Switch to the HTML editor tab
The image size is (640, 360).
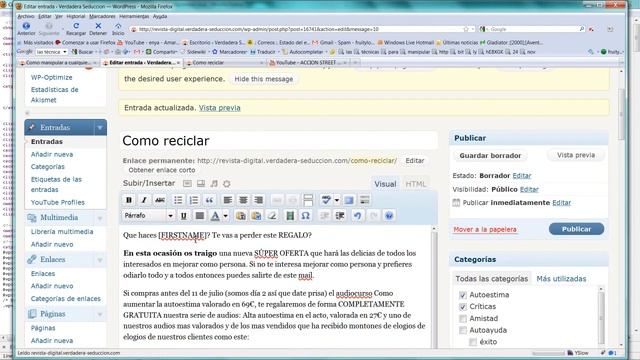[416, 184]
